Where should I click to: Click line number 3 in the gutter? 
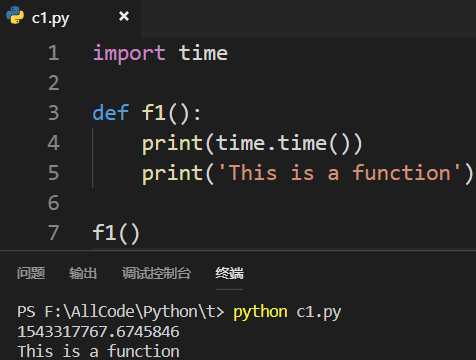(x=54, y=113)
